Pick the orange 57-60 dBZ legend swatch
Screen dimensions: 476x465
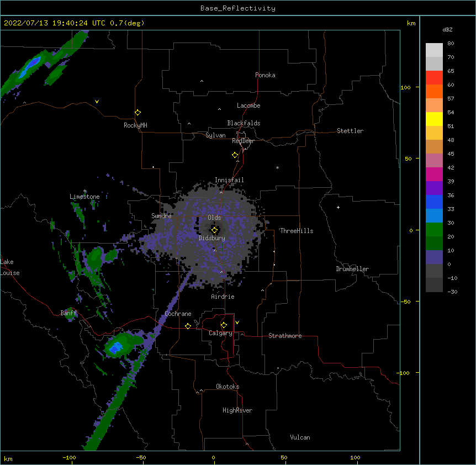coord(434,91)
